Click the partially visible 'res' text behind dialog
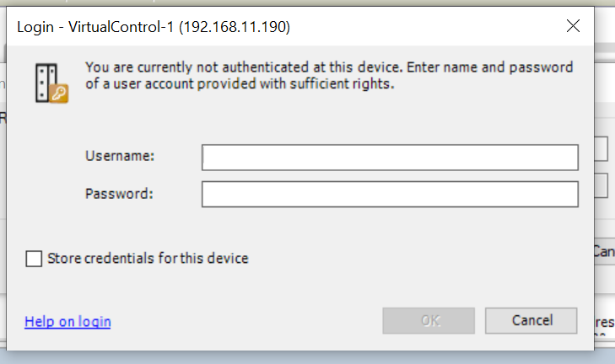The image size is (615, 364). pyautogui.click(x=604, y=323)
